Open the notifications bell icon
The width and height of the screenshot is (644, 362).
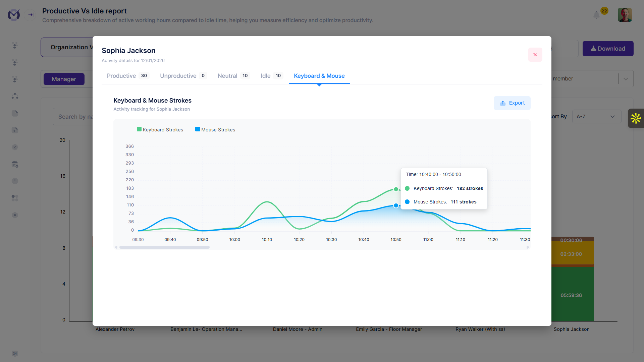pos(596,15)
